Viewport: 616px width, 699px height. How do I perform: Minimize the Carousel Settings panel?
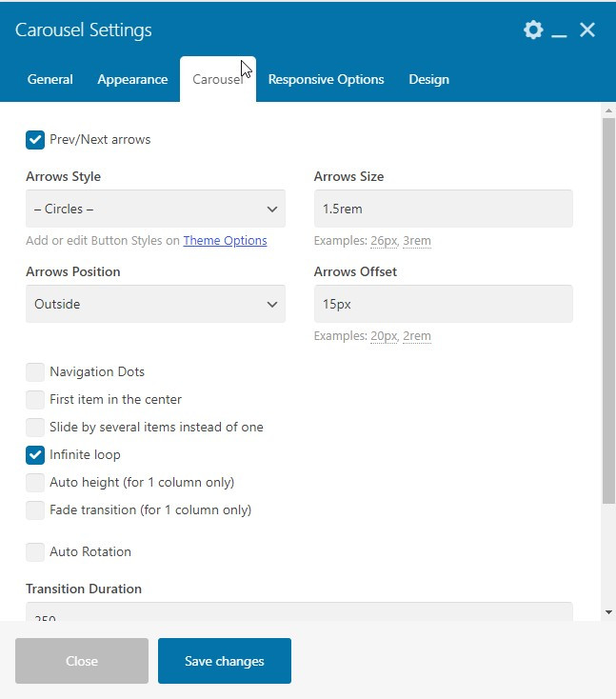click(x=559, y=35)
